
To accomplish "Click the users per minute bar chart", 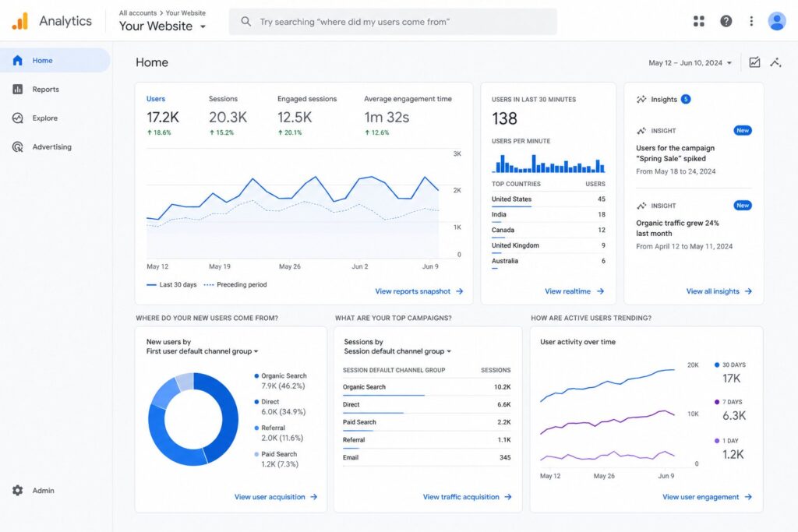I will 548,164.
